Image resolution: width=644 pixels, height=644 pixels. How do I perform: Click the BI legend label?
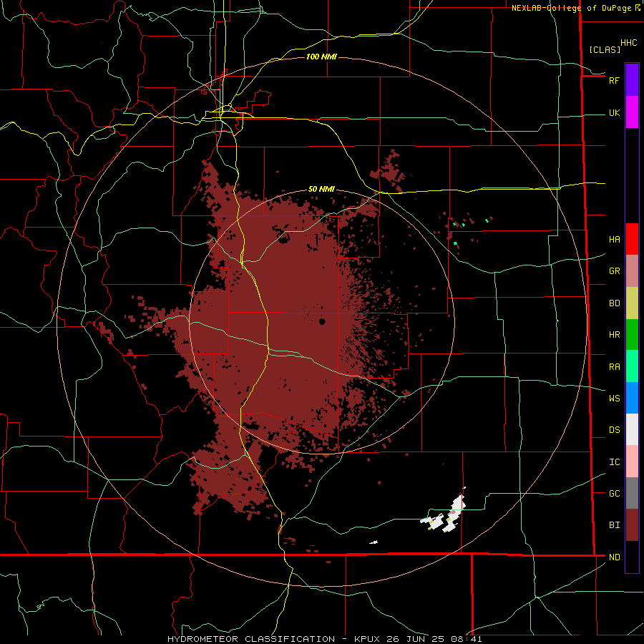615,525
